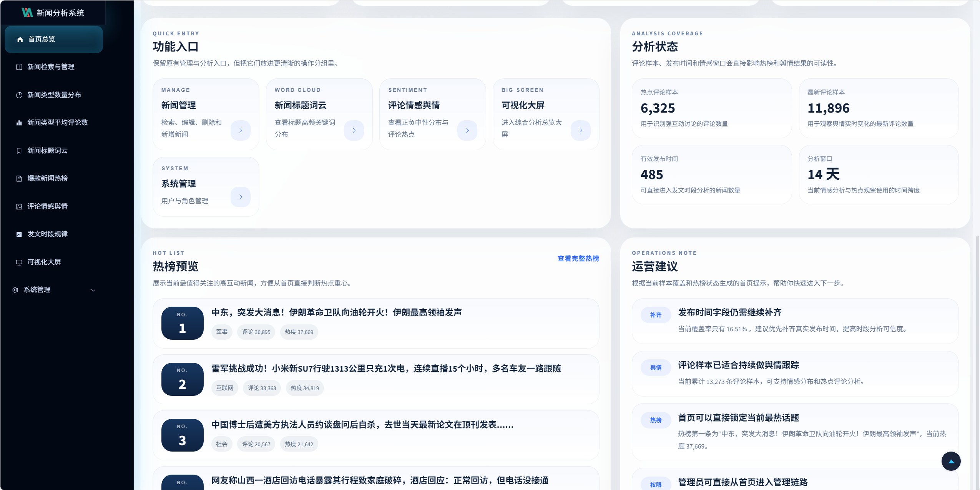Click the NO. 2 hot news title about 雷军
This screenshot has height=490, width=980.
(386, 369)
